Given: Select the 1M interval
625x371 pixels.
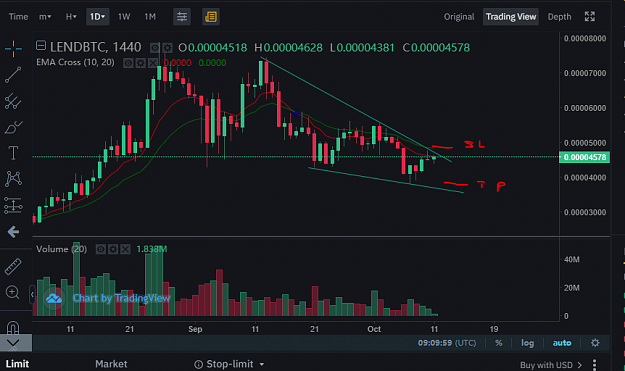Looking at the screenshot, I should 150,17.
